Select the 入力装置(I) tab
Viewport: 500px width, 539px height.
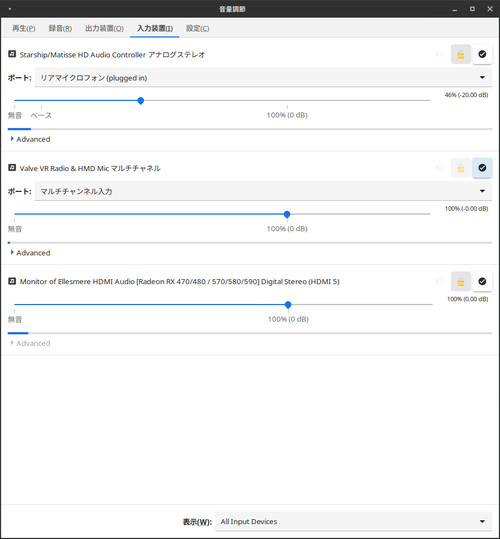155,28
